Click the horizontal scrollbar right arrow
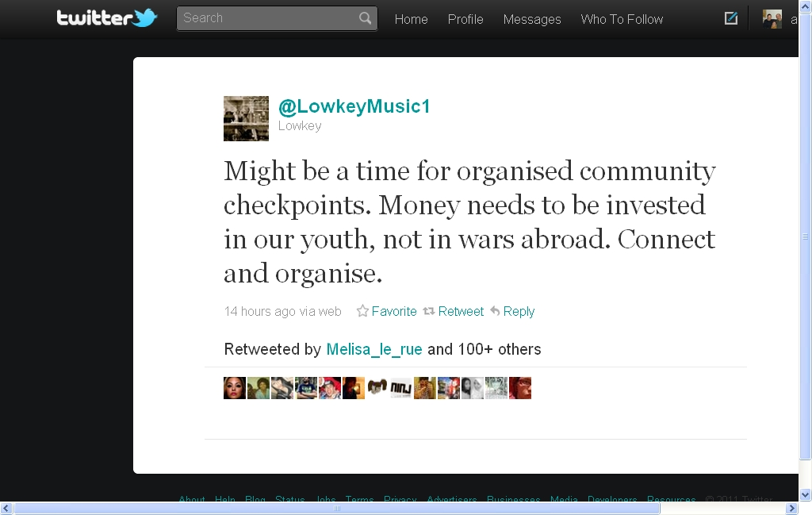 (x=792, y=509)
